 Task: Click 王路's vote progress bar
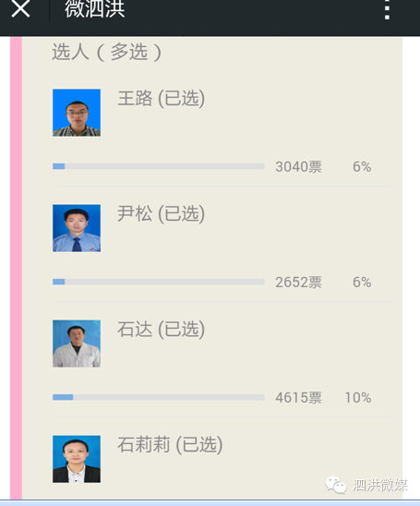click(159, 166)
